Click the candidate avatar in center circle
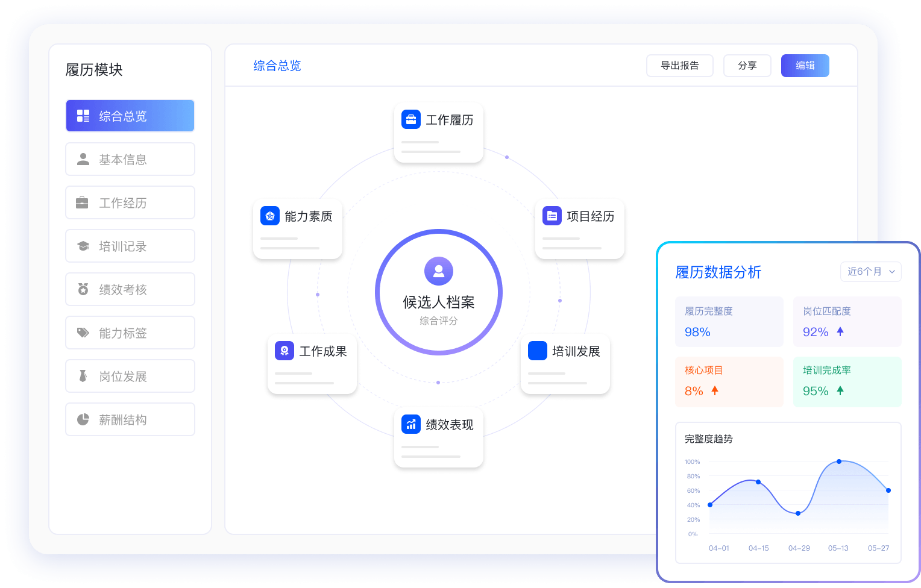Image resolution: width=921 pixels, height=588 pixels. click(x=439, y=271)
